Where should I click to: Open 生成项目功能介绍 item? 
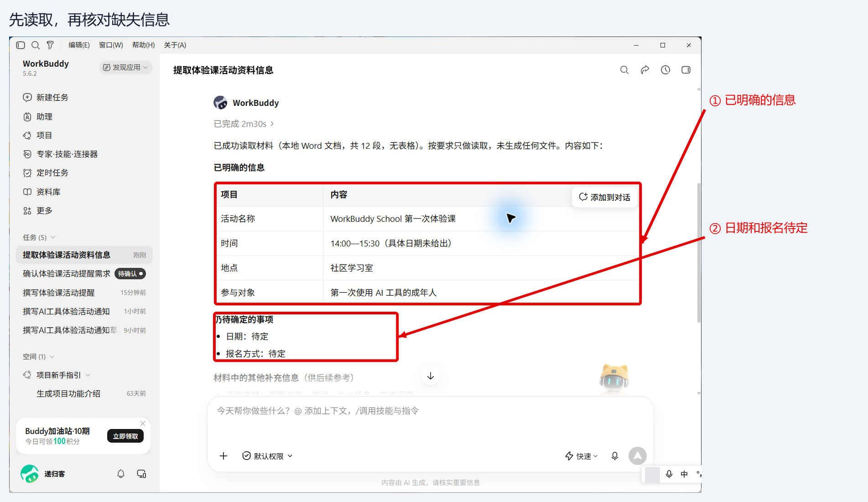click(x=84, y=393)
